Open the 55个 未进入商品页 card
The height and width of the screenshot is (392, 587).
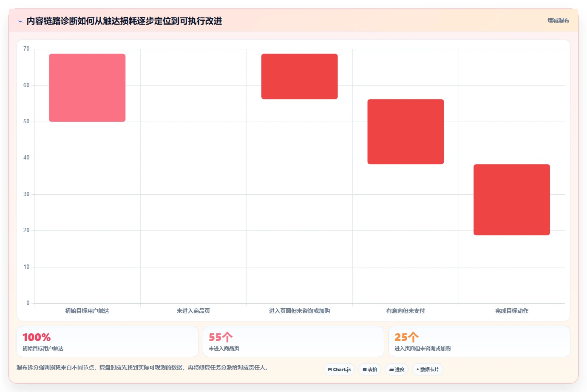click(293, 341)
